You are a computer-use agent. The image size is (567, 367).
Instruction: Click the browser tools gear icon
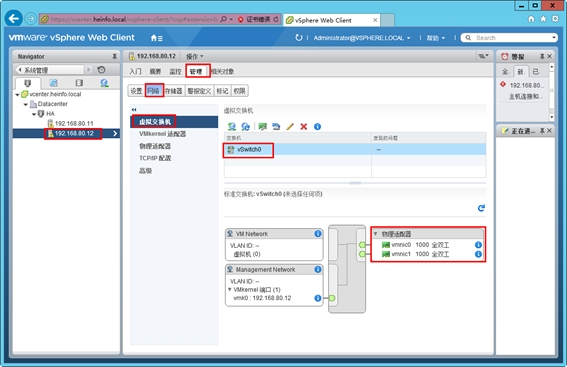(x=555, y=19)
